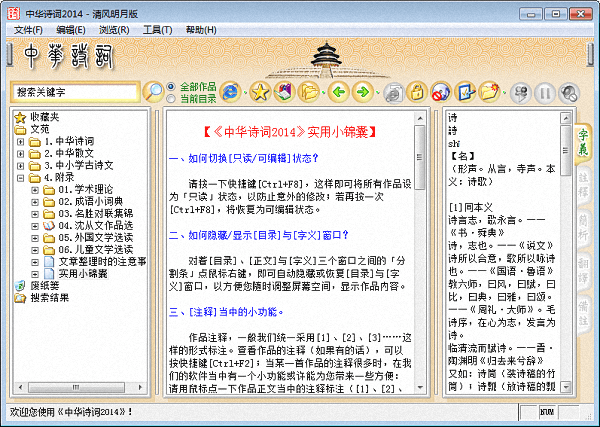Viewport: 600px width, 427px height.
Task: Expand the 1.中华诗词 tree folder
Action: (x=21, y=141)
